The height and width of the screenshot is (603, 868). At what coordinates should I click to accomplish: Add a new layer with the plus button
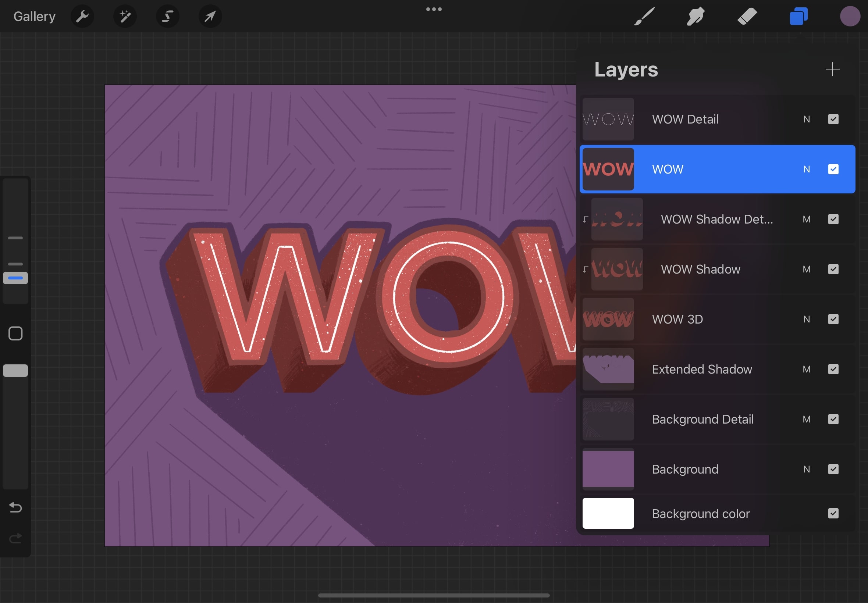832,69
